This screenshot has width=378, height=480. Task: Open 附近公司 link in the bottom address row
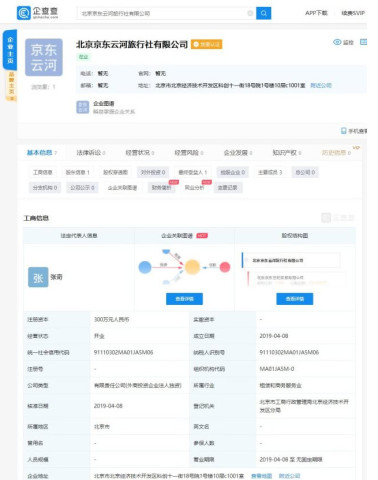289,476
